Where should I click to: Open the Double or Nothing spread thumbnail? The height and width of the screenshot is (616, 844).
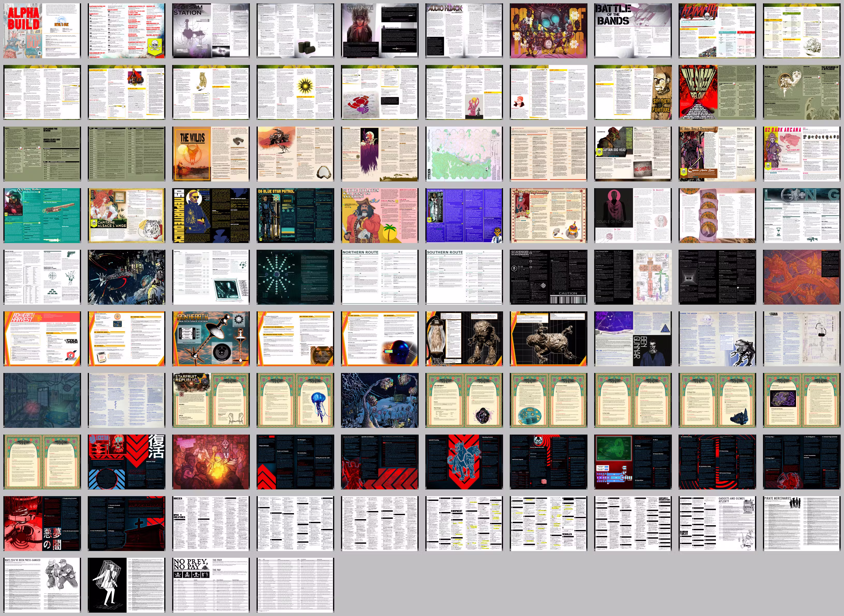click(632, 216)
